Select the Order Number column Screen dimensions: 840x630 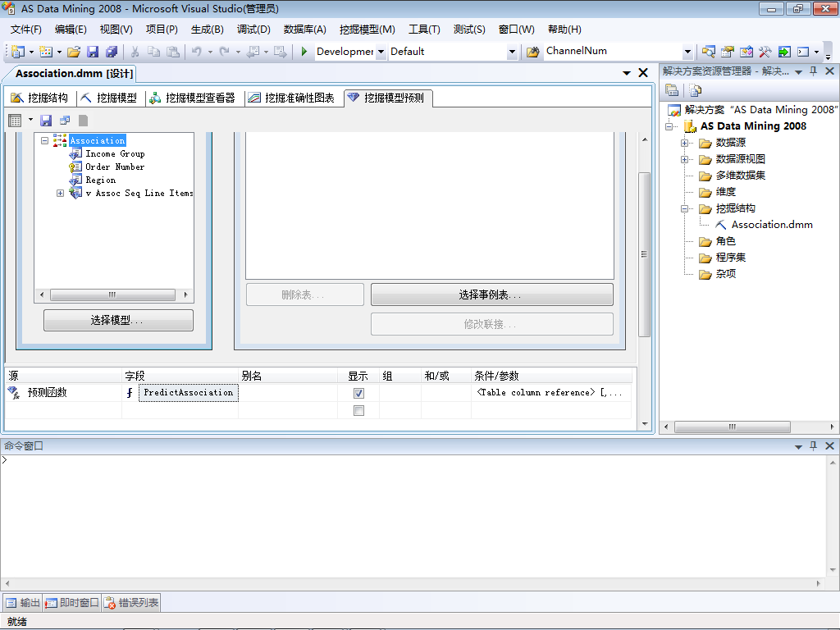[x=115, y=167]
